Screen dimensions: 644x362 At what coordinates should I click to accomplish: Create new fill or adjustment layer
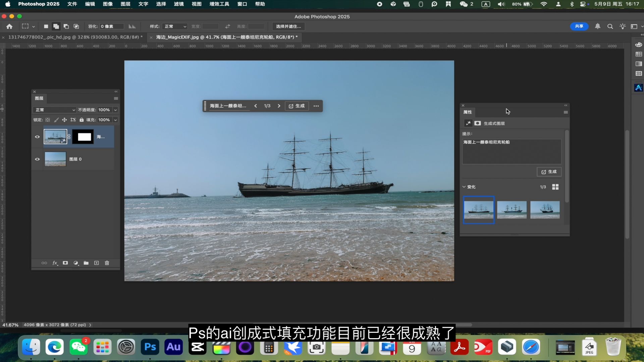pyautogui.click(x=76, y=263)
